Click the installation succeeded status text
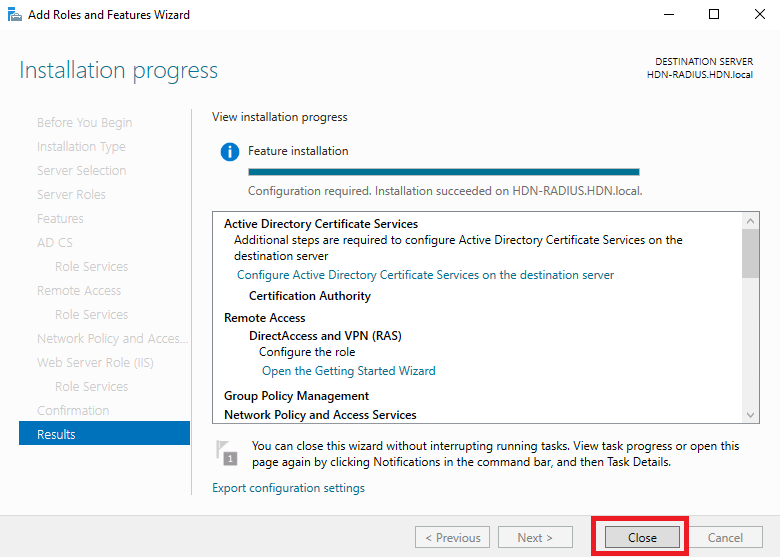The height and width of the screenshot is (557, 780). [x=445, y=191]
